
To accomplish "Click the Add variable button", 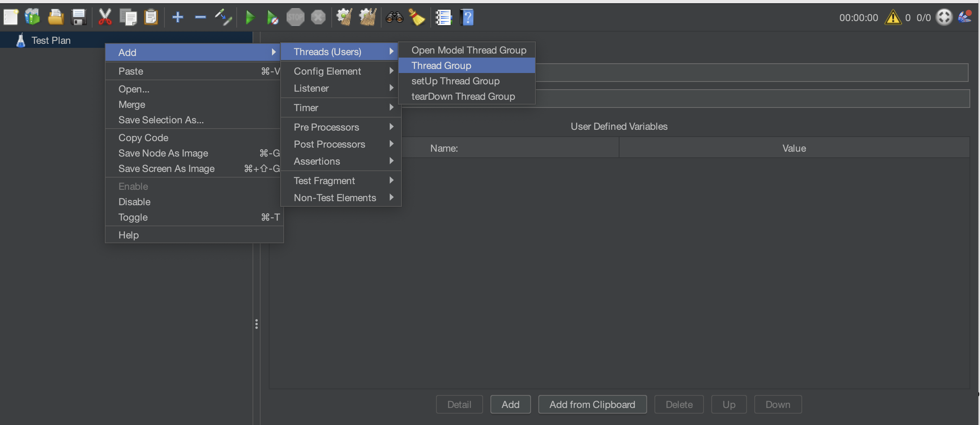I will (510, 404).
